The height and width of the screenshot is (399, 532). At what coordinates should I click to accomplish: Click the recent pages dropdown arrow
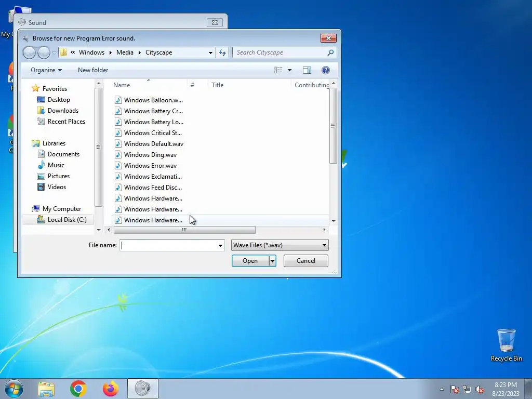click(54, 52)
